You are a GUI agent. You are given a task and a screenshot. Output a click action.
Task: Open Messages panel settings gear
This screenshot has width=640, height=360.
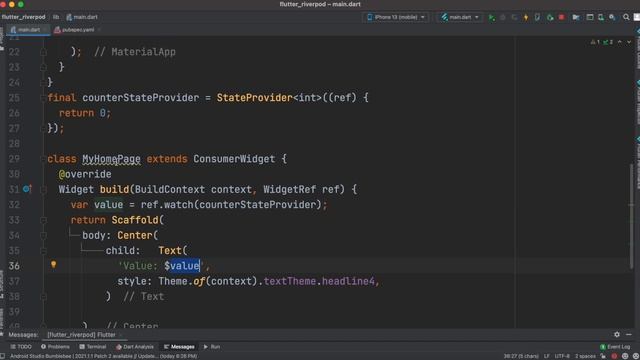tap(617, 334)
